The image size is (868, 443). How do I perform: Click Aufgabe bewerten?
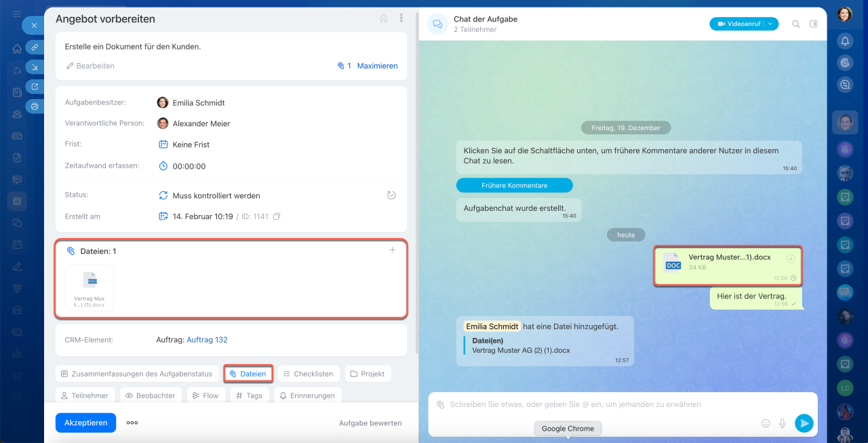pyautogui.click(x=370, y=423)
